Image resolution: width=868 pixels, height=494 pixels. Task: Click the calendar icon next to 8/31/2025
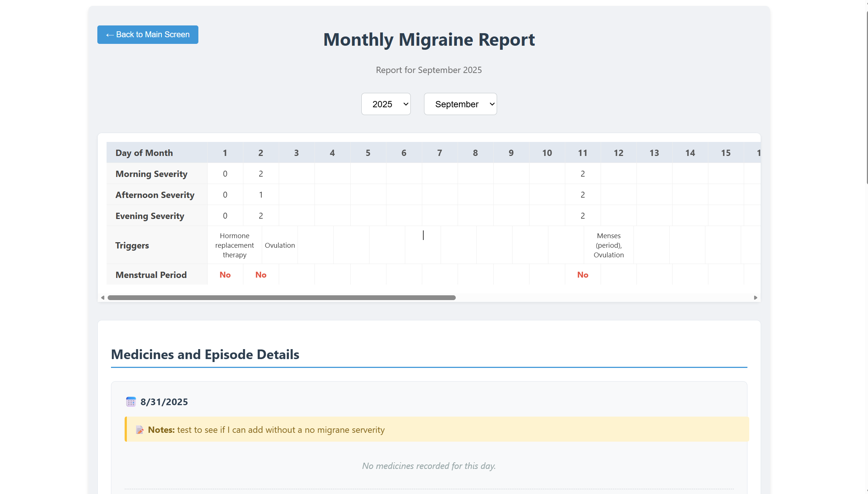click(x=131, y=402)
